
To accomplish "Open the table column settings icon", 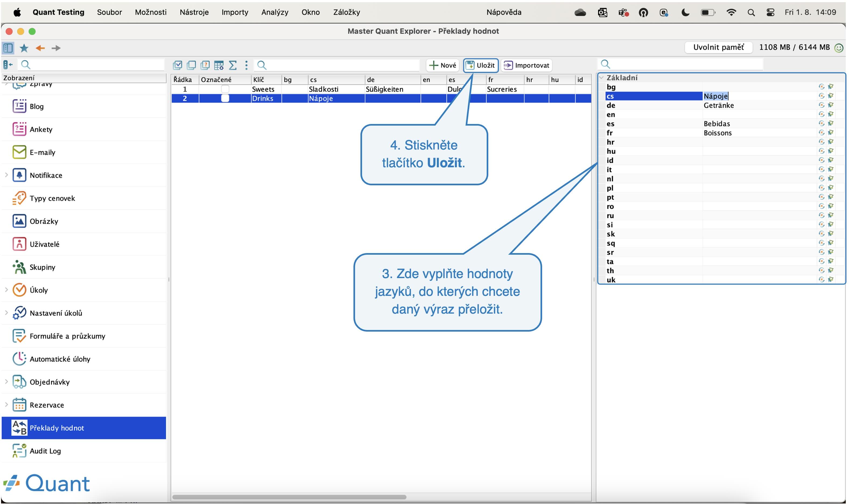I will [219, 65].
